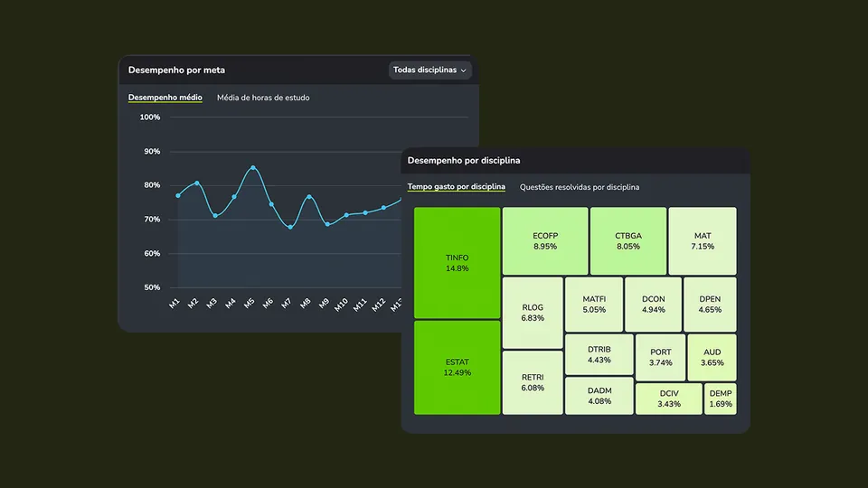Click the M10 x-axis label
The width and height of the screenshot is (868, 488).
click(341, 305)
